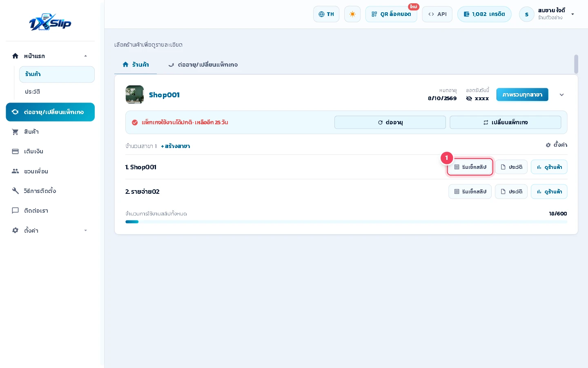Click the Shop001 thumbnail image
The image size is (588, 368).
point(135,95)
